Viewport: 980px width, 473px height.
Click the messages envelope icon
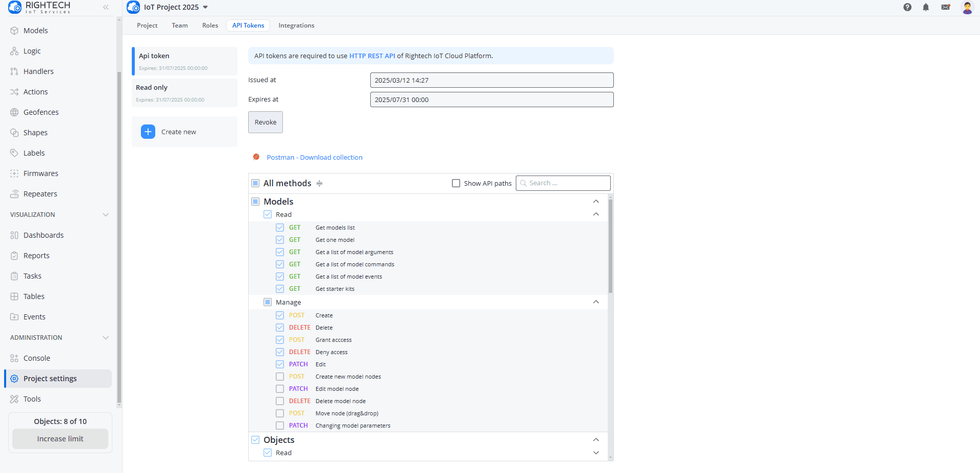(945, 7)
